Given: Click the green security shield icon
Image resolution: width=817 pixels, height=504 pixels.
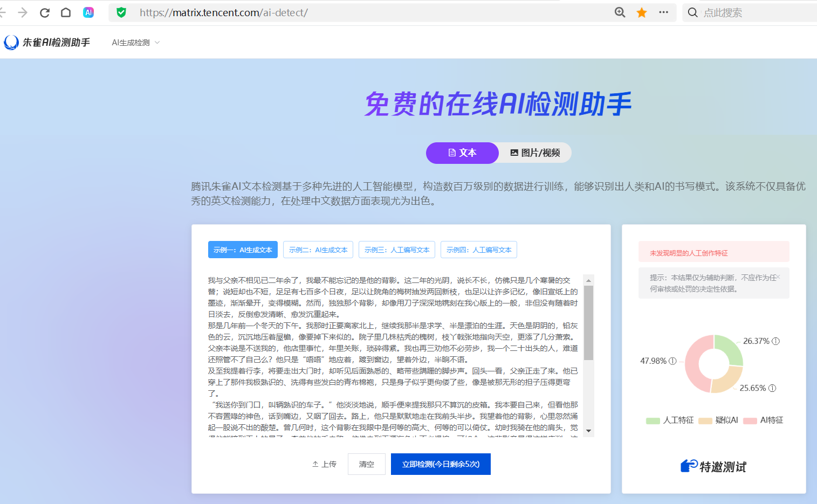Looking at the screenshot, I should click(121, 12).
